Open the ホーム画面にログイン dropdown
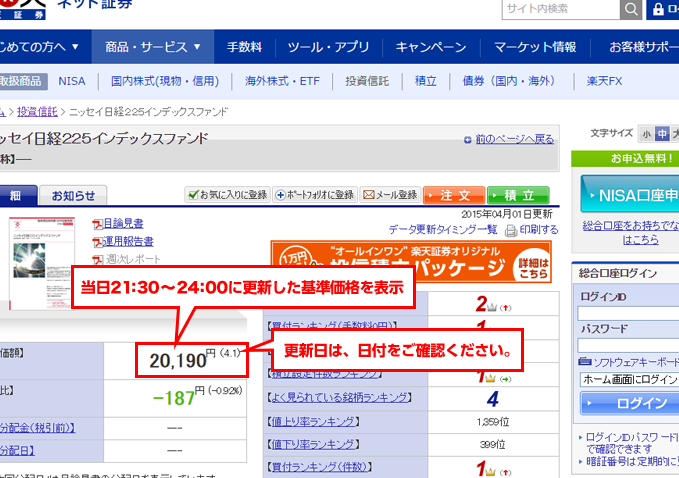679x478 pixels. 629,380
